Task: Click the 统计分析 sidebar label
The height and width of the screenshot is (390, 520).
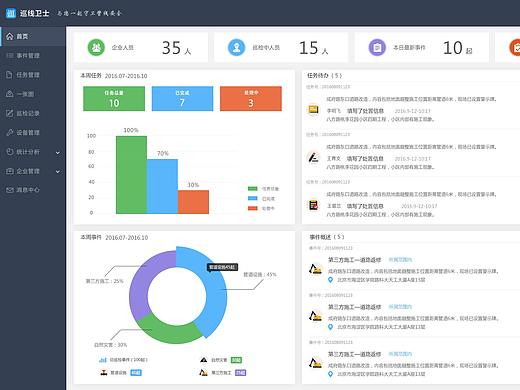Action: (28, 152)
